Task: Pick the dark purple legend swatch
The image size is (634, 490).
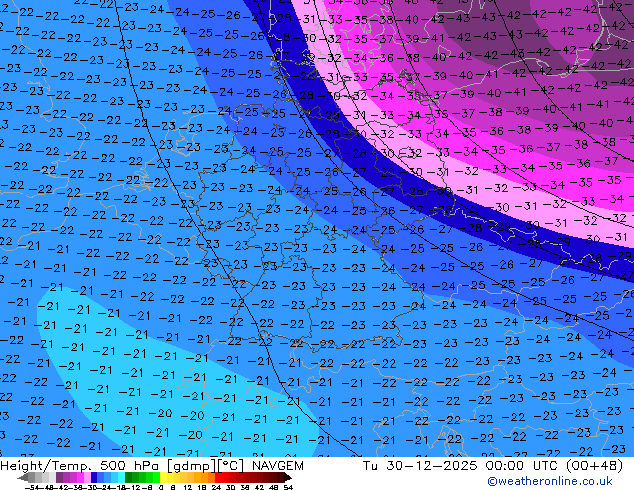Action: tap(59, 477)
